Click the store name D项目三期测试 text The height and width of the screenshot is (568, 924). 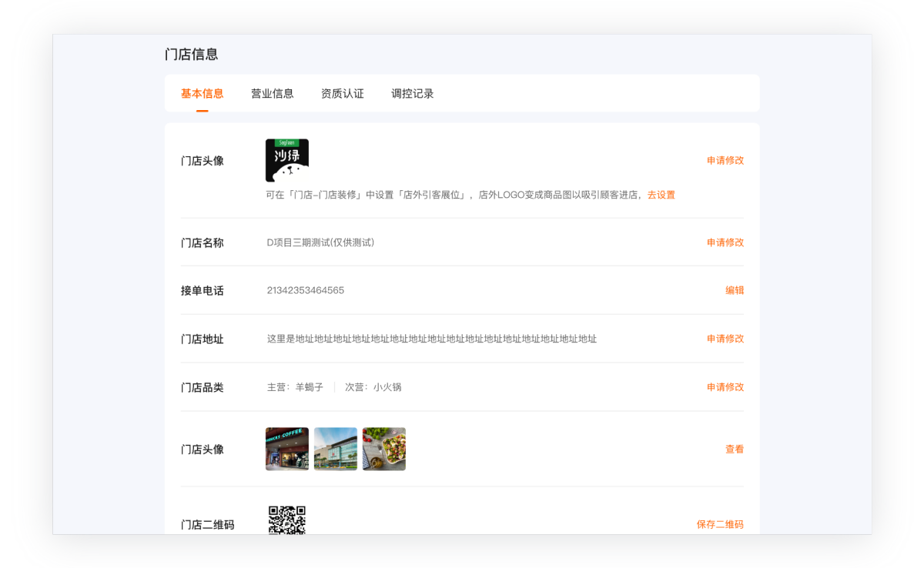(x=320, y=242)
